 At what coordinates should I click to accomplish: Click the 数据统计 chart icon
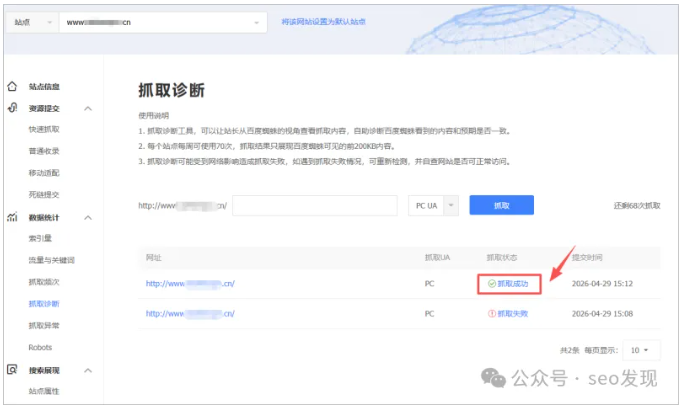12,217
